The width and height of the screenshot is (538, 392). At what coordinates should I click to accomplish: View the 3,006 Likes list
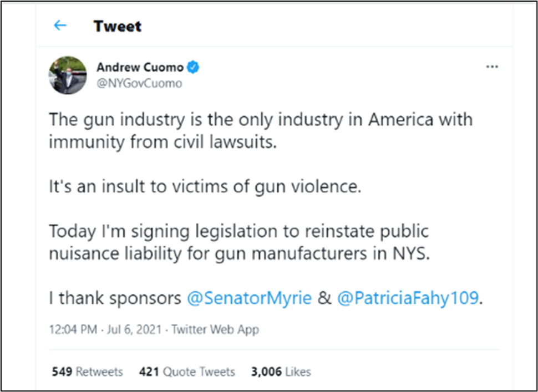[281, 371]
